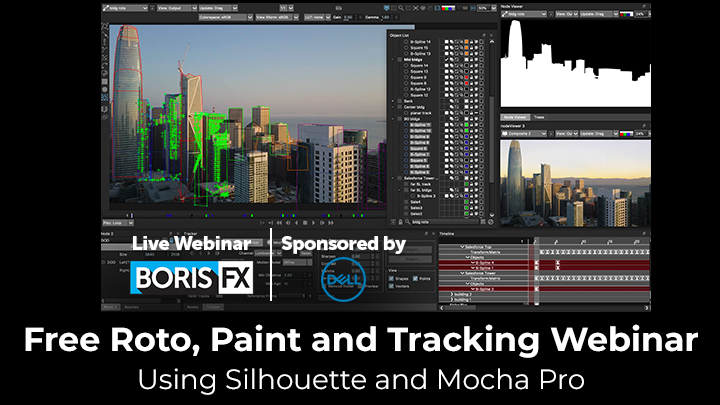Click the blue shield icon in viewer toolbar
The image size is (720, 405).
(386, 8)
